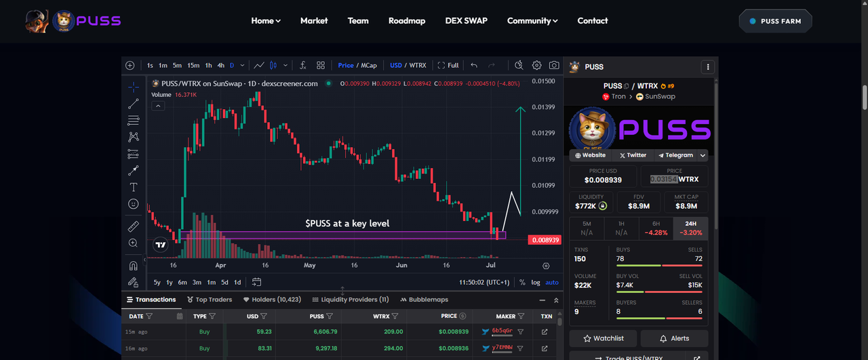Toggle chart to Price view
This screenshot has height=360, width=868.
[346, 65]
